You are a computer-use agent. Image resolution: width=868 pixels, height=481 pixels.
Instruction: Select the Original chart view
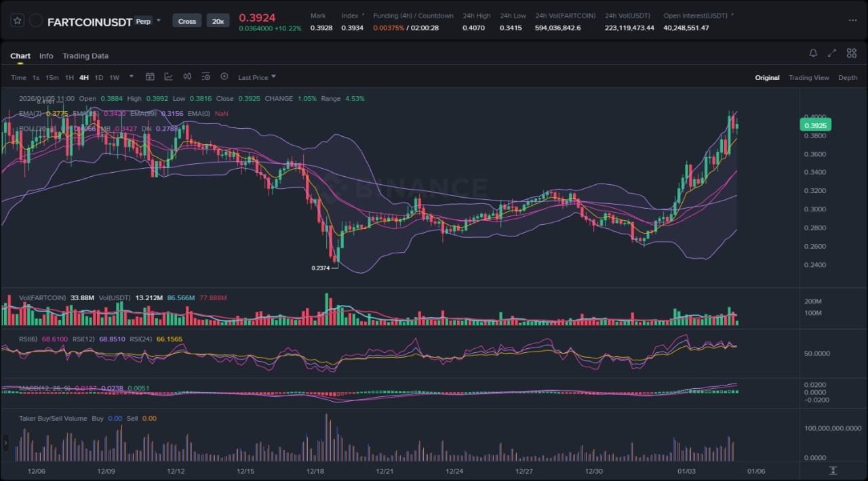pyautogui.click(x=767, y=77)
